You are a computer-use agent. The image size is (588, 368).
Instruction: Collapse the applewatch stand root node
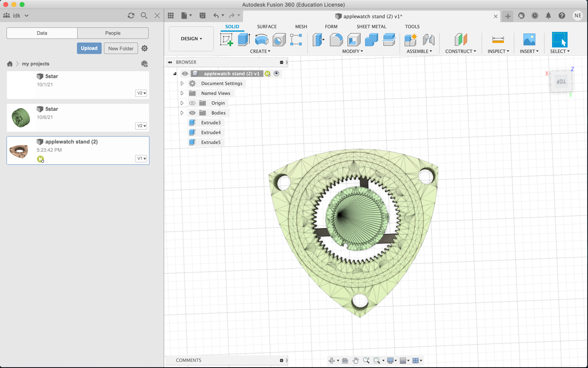(x=175, y=74)
